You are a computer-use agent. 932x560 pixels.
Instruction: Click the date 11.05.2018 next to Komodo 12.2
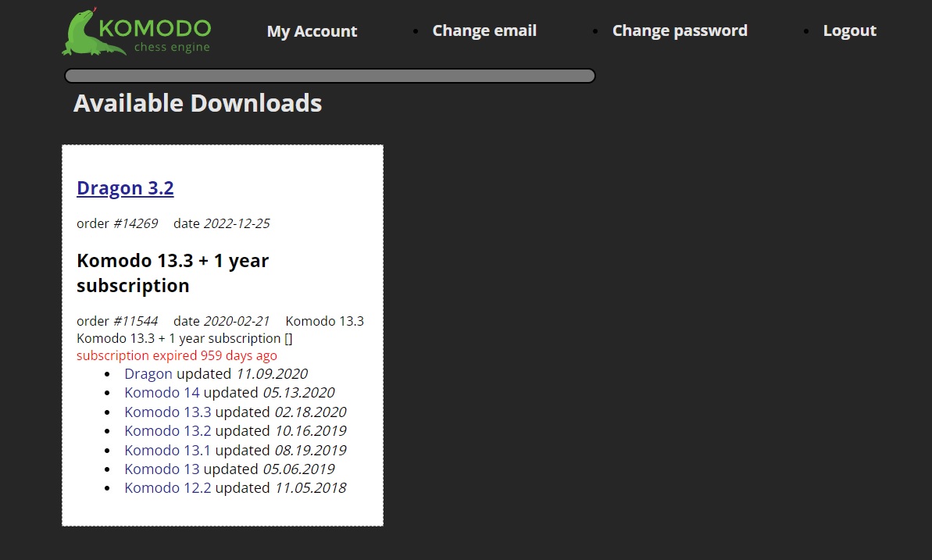click(x=311, y=488)
